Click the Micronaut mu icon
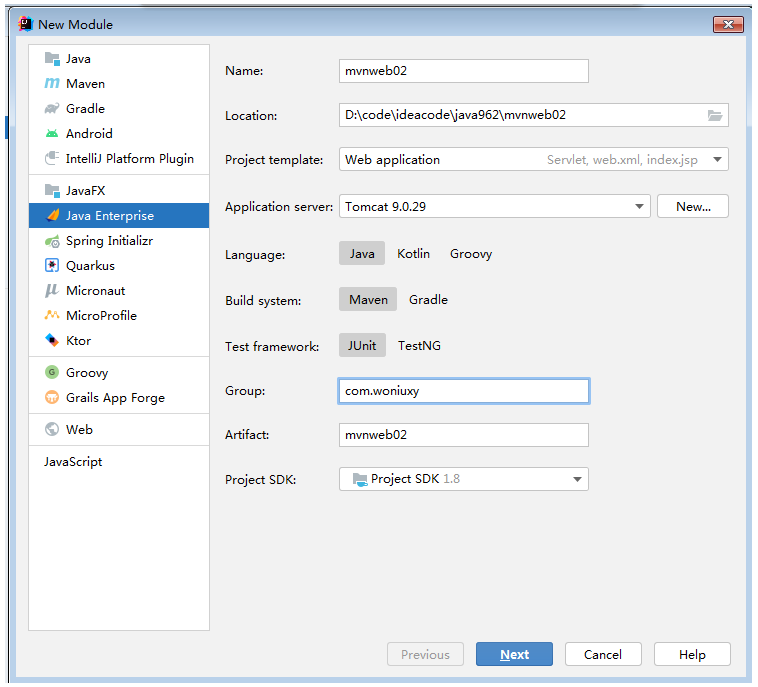 coord(52,290)
